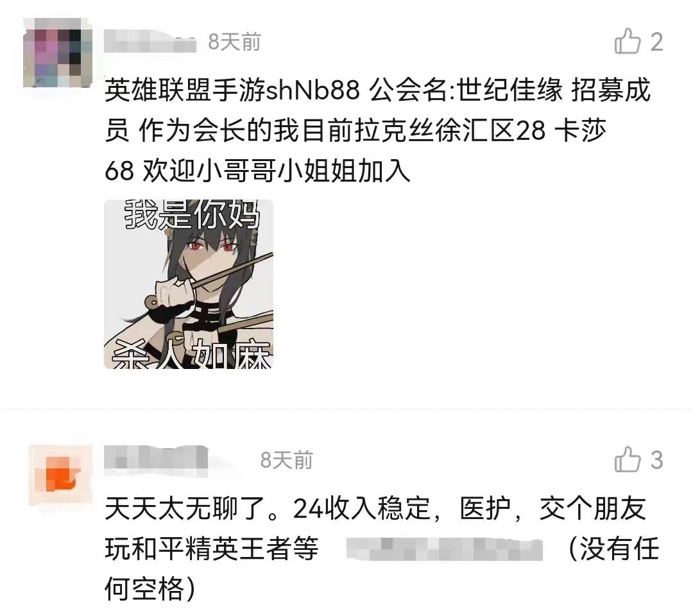The width and height of the screenshot is (693, 616).
Task: Open the first commenter's pixelated avatar
Action: click(x=58, y=53)
